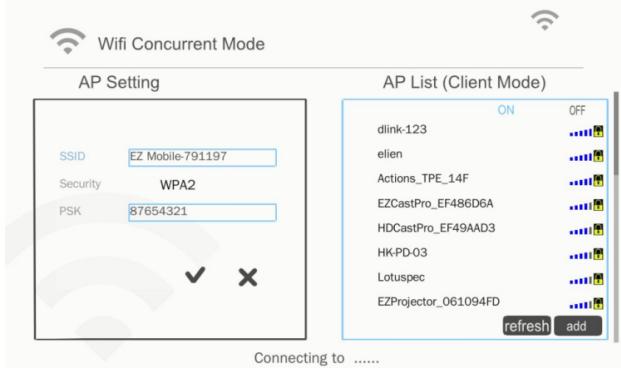Click the lock icon for Actions_TPE_14F

coord(598,180)
